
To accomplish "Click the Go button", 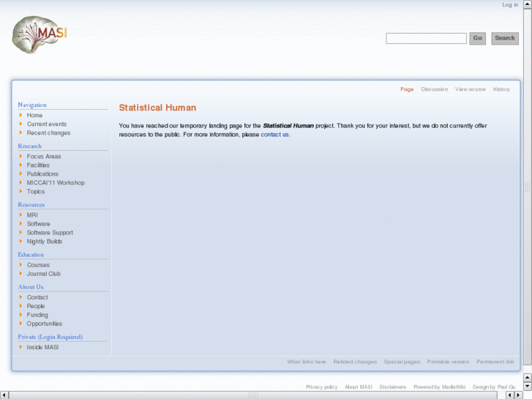I will pyautogui.click(x=477, y=38).
